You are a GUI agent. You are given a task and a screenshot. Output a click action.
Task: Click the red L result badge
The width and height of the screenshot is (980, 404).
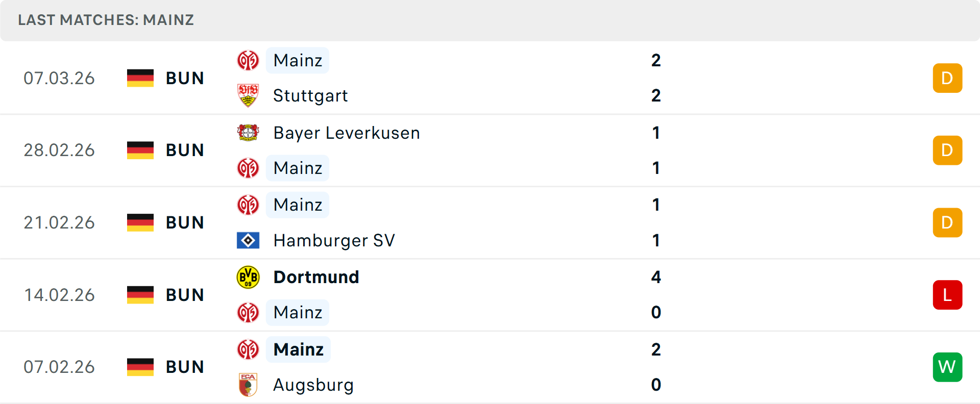pos(947,295)
